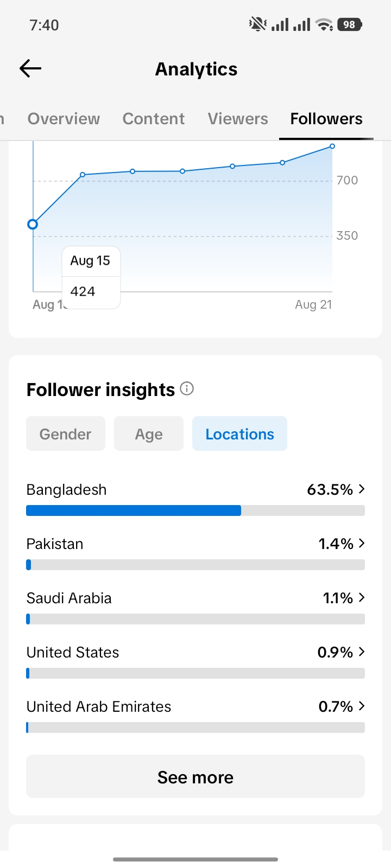Switch to the Overview tab
The image size is (391, 868).
64,119
